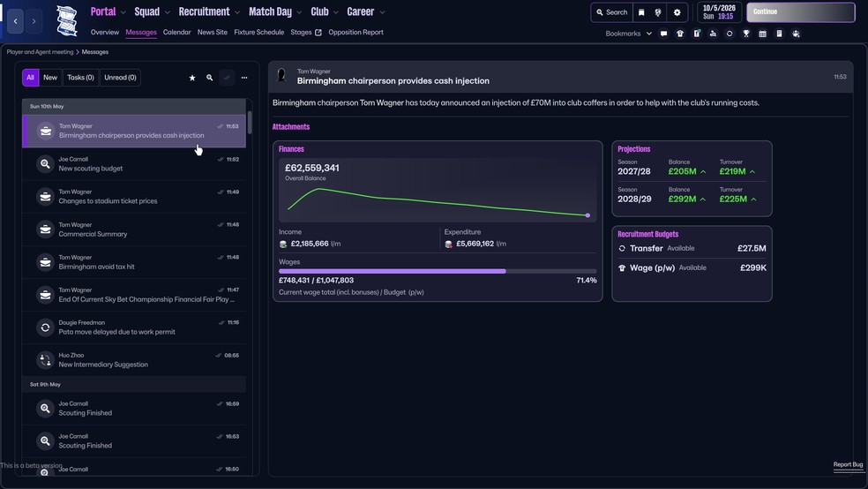Switch to the Fixture Schedule tab

(258, 33)
